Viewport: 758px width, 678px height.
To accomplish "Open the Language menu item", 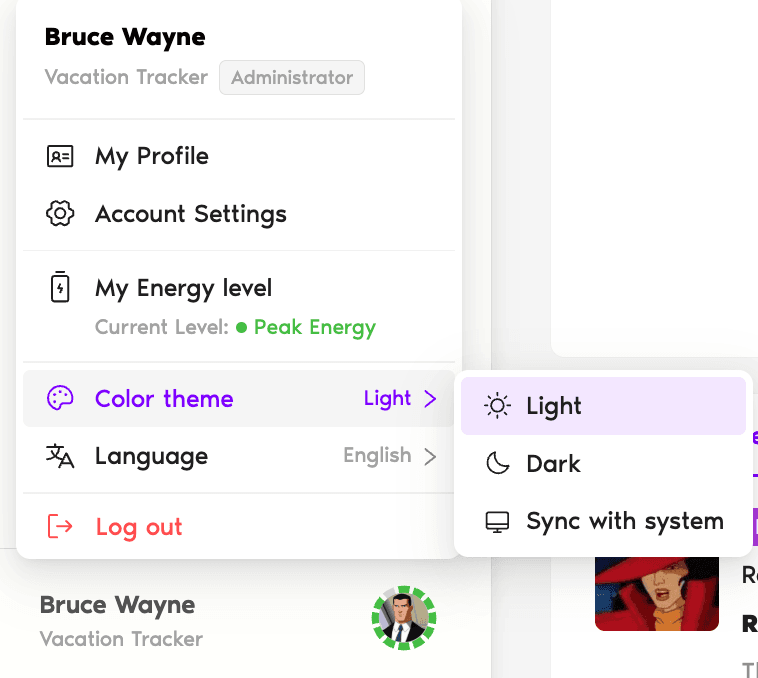I will pyautogui.click(x=239, y=456).
